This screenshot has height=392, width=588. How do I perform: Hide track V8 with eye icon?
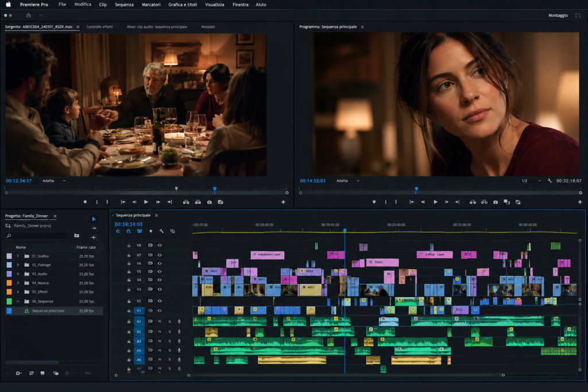coord(160,246)
